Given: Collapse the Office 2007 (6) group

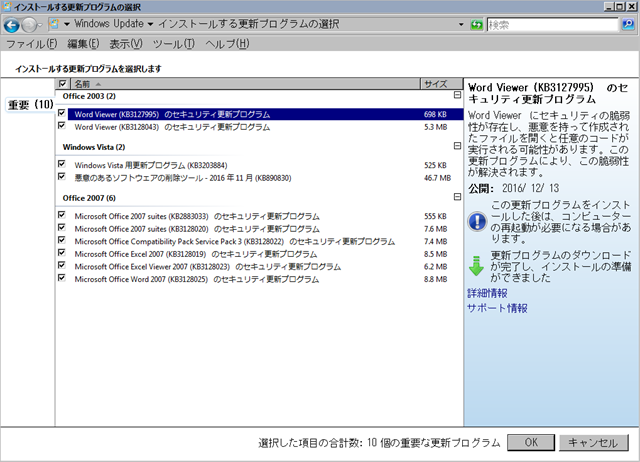Looking at the screenshot, I should click(457, 197).
